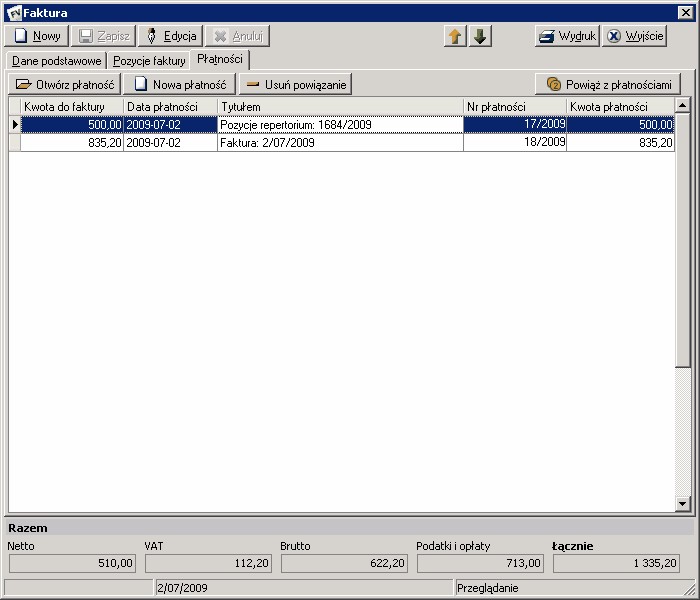Exit via the Wyjście button
The image size is (700, 600).
pos(635,36)
